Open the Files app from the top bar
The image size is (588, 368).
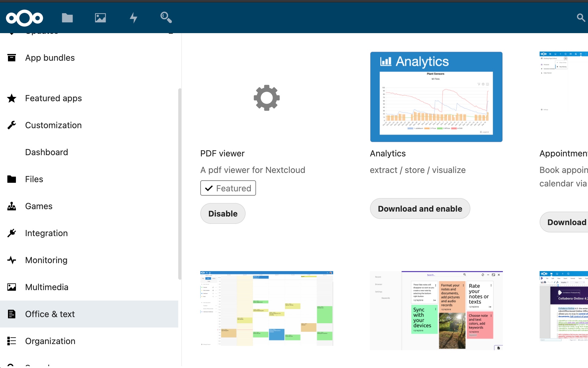(67, 18)
